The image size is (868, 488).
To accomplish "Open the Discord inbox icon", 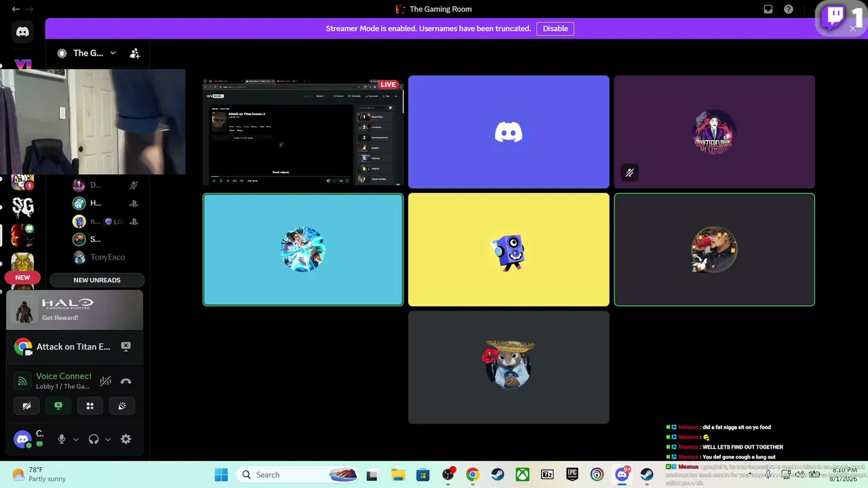I will click(768, 9).
